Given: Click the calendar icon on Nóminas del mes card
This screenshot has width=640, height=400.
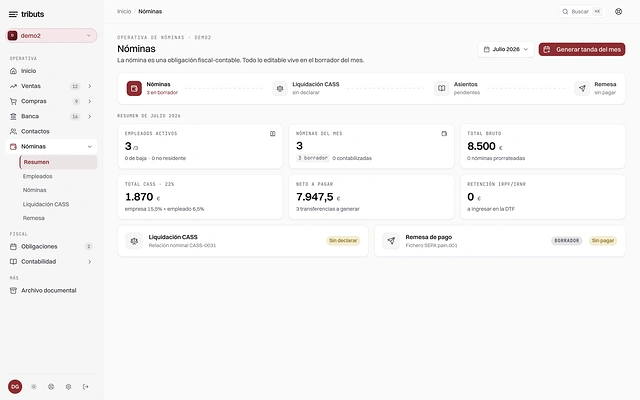Looking at the screenshot, I should pos(444,133).
